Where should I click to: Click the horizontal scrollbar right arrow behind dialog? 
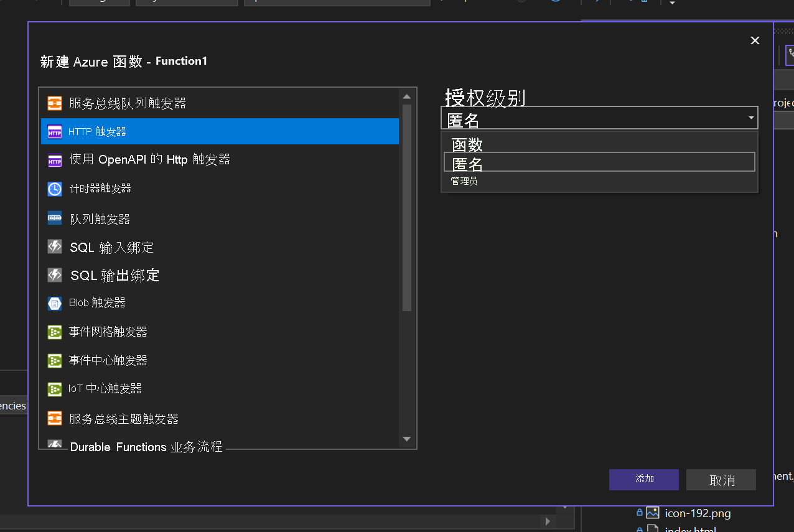[548, 521]
